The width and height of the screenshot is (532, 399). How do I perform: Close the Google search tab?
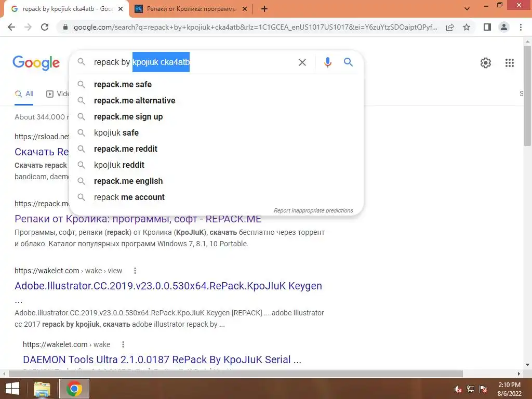(x=121, y=9)
